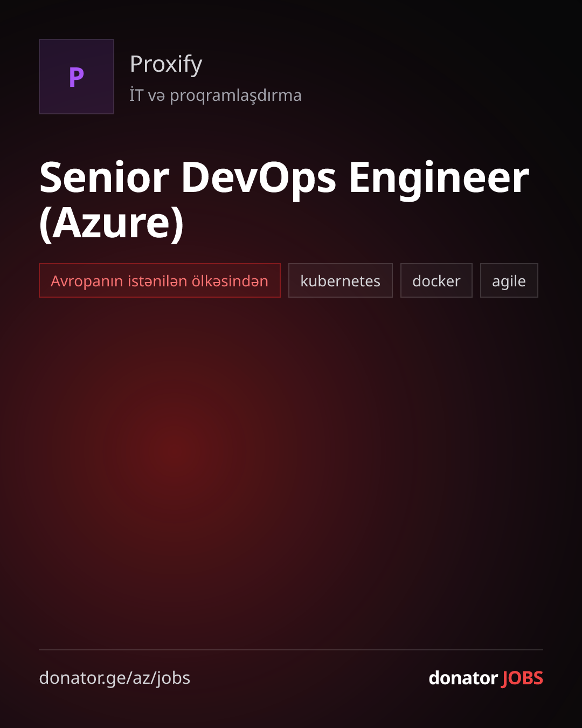
Task: Click the horizontal divider line above the footer
Action: tap(291, 650)
